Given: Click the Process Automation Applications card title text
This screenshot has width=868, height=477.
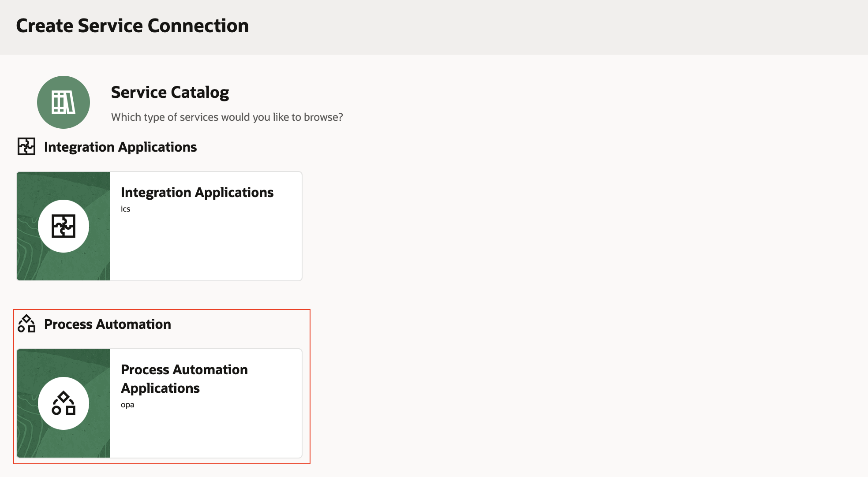Looking at the screenshot, I should 184,379.
